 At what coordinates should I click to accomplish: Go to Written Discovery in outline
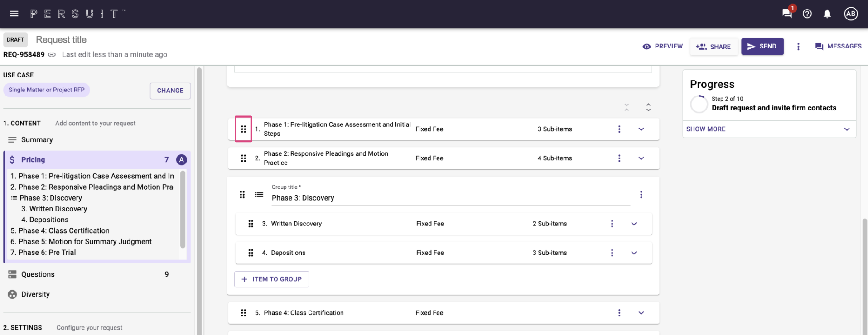pyautogui.click(x=54, y=209)
